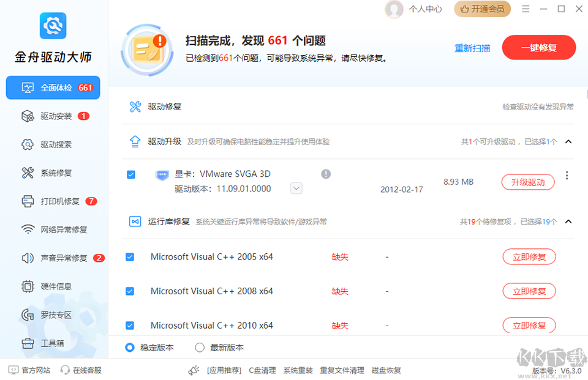
Task: Click the graphics card device icon
Action: [162, 175]
